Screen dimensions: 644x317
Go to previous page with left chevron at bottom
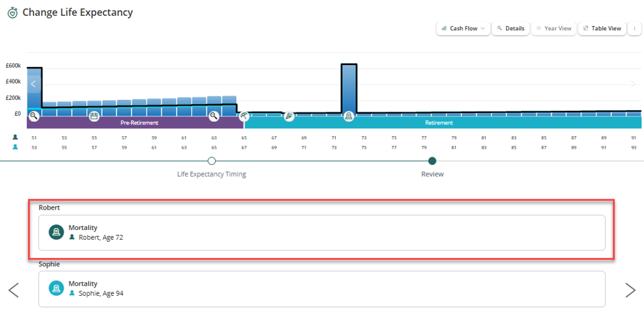click(14, 290)
